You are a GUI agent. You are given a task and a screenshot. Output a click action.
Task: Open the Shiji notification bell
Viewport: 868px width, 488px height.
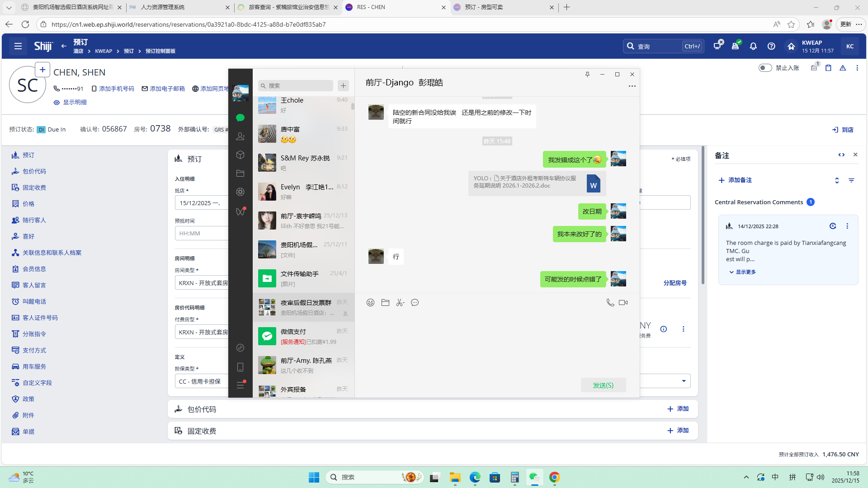753,46
